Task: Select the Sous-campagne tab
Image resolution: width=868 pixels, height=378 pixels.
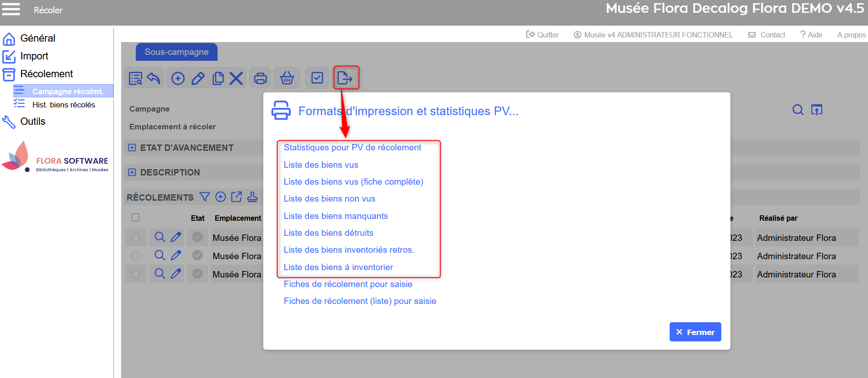Action: [x=176, y=52]
